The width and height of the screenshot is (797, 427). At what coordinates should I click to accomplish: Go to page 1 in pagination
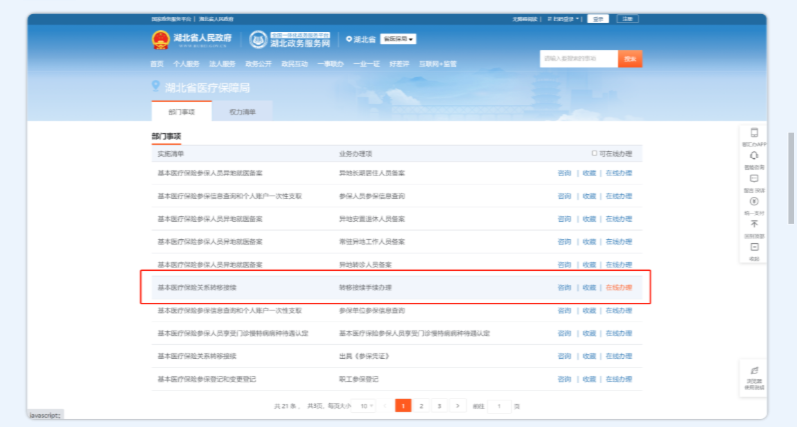pyautogui.click(x=403, y=406)
